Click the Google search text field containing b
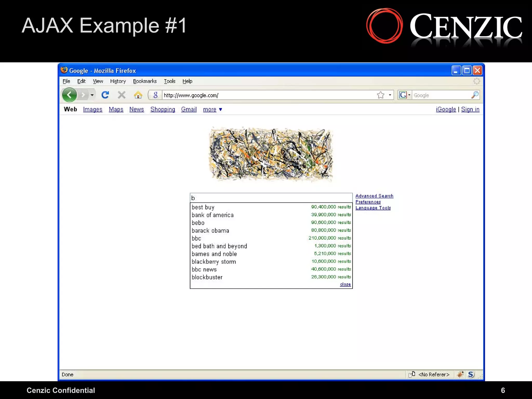 (x=271, y=198)
